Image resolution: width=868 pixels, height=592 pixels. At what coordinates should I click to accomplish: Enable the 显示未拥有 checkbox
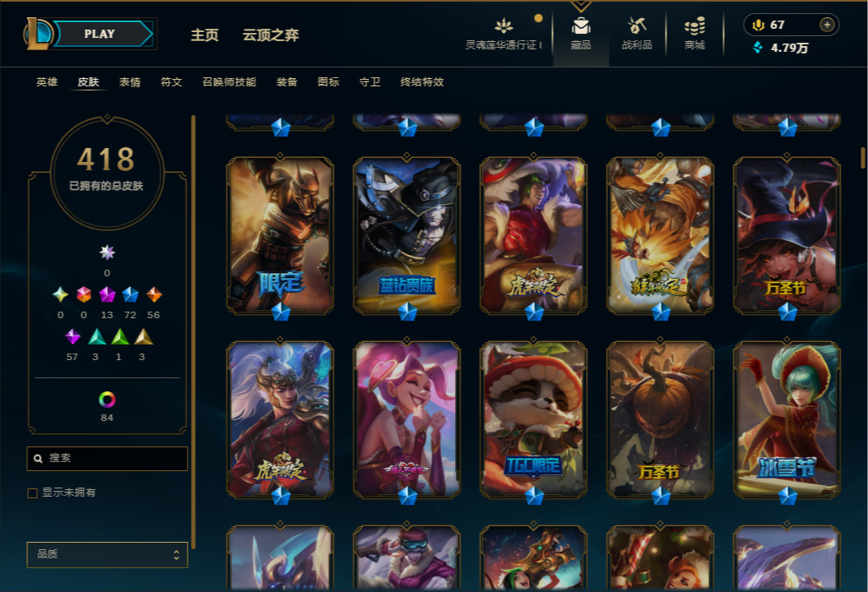tap(33, 493)
